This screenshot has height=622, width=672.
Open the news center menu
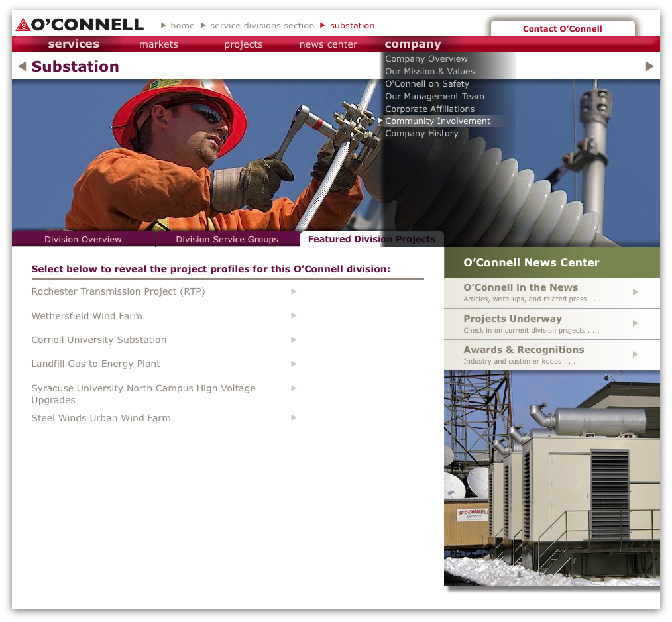328,44
